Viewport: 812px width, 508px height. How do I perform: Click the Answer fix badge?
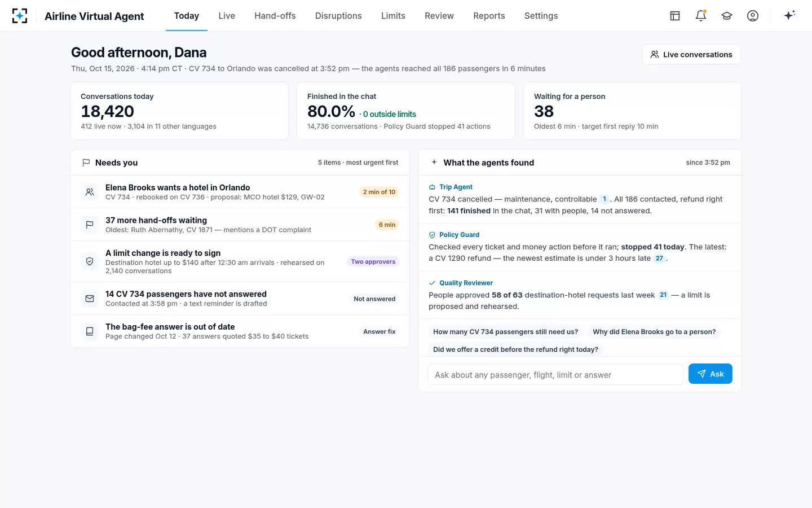(x=379, y=331)
